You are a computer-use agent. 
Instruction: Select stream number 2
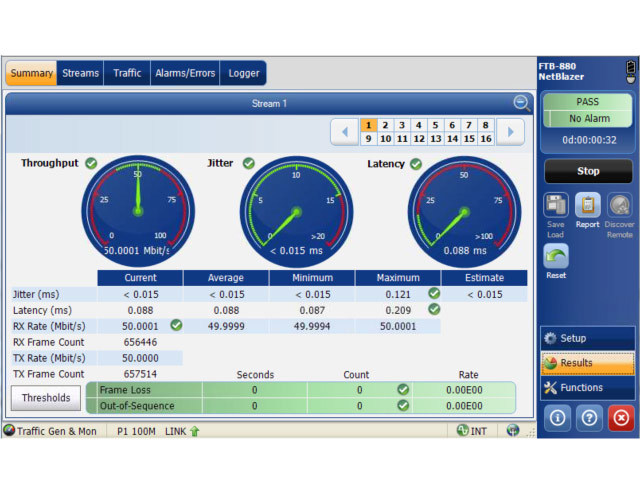point(385,125)
